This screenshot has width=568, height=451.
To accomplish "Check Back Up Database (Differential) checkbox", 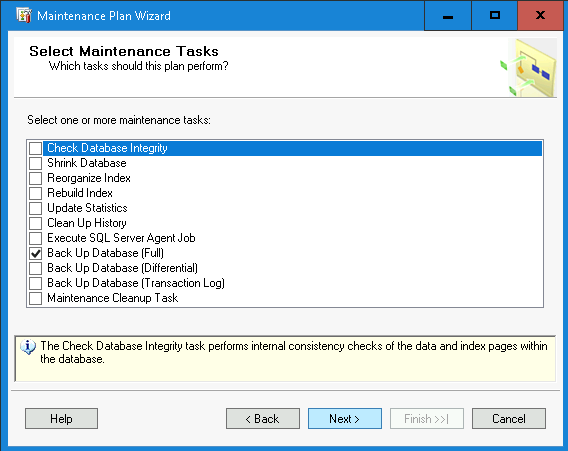I will click(36, 268).
